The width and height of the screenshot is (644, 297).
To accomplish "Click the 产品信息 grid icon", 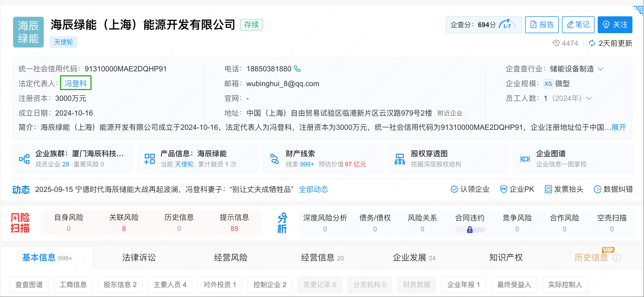I will coord(149,159).
